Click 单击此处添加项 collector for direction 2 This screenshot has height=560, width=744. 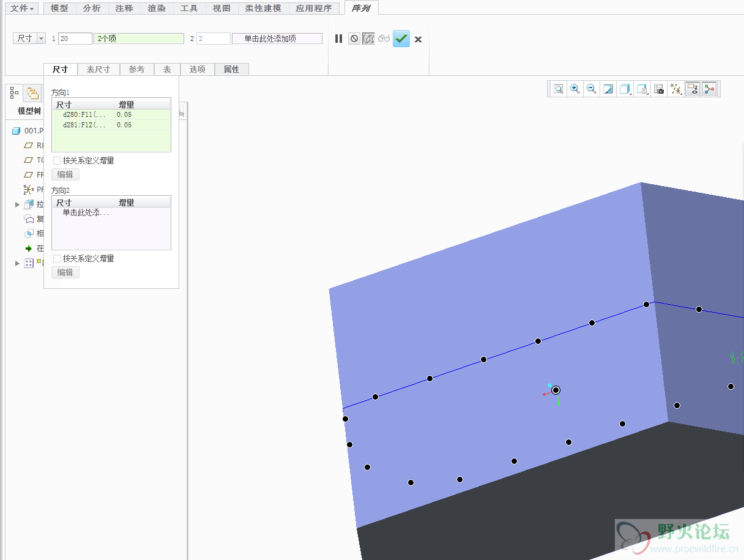pyautogui.click(x=277, y=39)
